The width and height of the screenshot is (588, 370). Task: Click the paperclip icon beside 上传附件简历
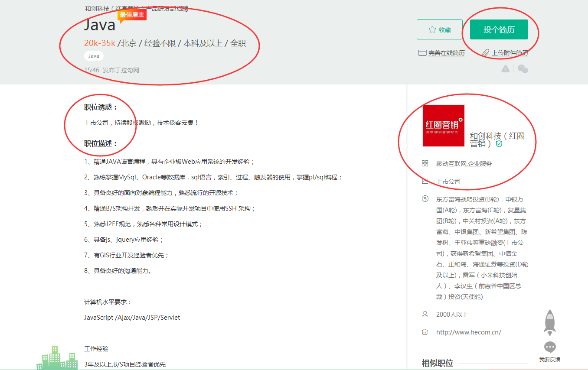coord(486,53)
